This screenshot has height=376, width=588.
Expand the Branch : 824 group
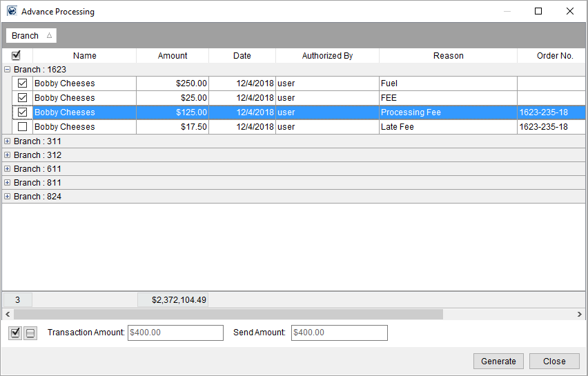[x=8, y=197]
